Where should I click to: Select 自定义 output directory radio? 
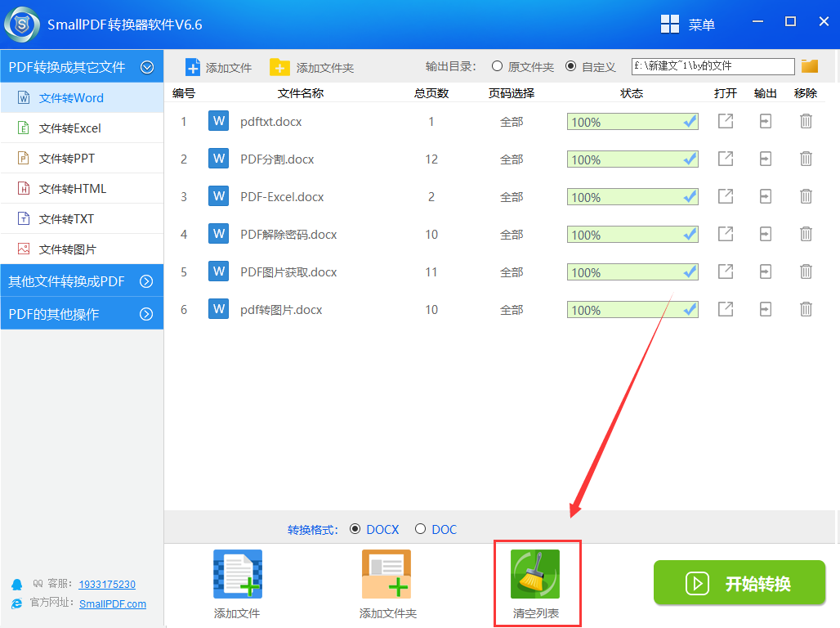tap(571, 66)
